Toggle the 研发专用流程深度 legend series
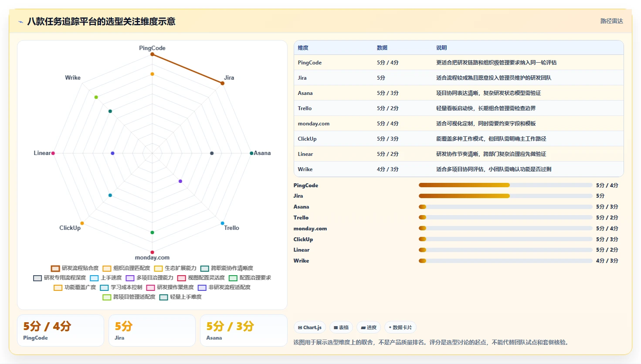The height and width of the screenshot is (364, 641). 60,278
